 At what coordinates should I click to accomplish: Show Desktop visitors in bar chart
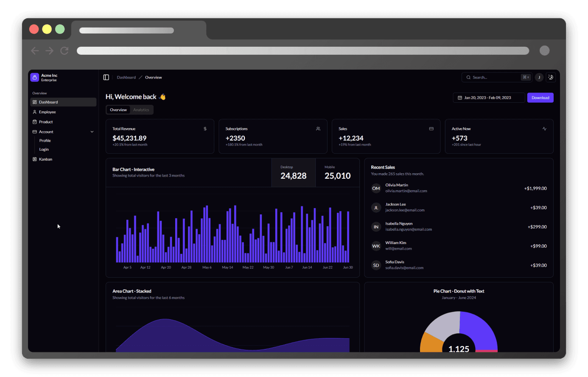click(293, 172)
